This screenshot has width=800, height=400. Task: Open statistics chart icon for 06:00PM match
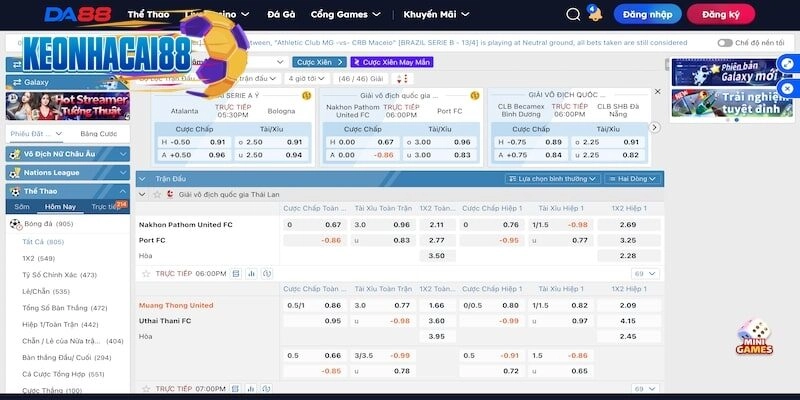click(251, 273)
